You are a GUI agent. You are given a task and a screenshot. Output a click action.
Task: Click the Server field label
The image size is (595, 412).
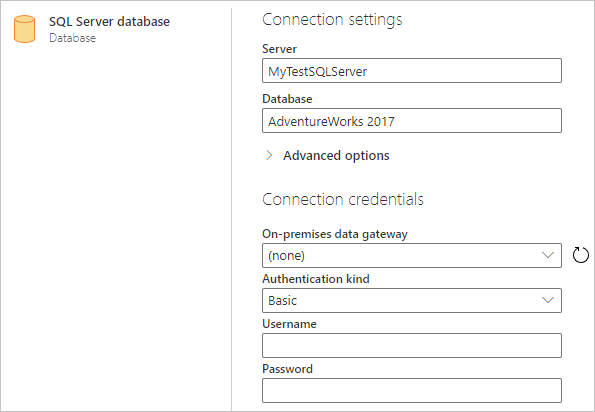tap(279, 49)
